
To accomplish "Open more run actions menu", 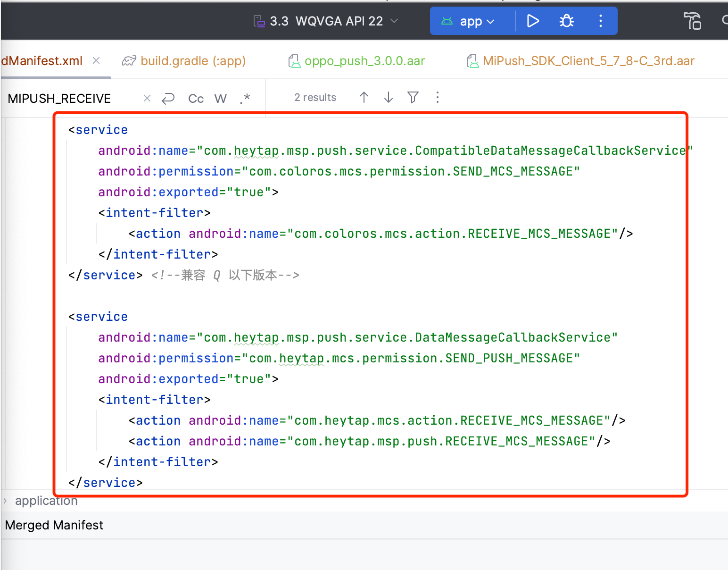I will point(600,21).
